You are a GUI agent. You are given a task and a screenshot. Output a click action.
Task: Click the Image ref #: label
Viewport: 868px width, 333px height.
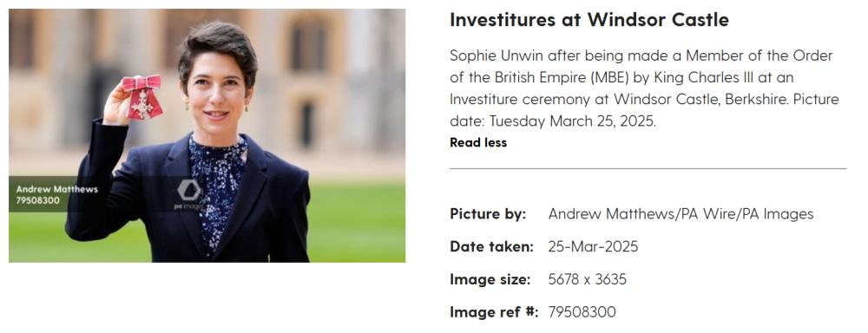(x=494, y=312)
